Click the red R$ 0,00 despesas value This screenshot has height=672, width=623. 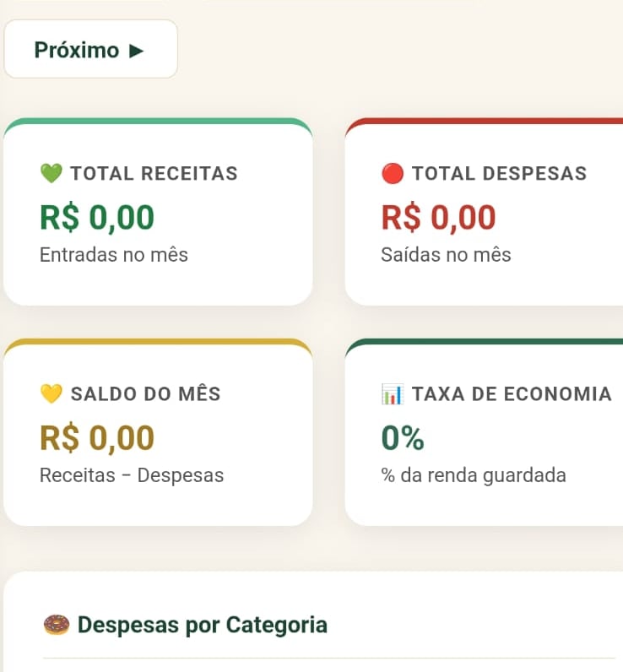tap(438, 218)
